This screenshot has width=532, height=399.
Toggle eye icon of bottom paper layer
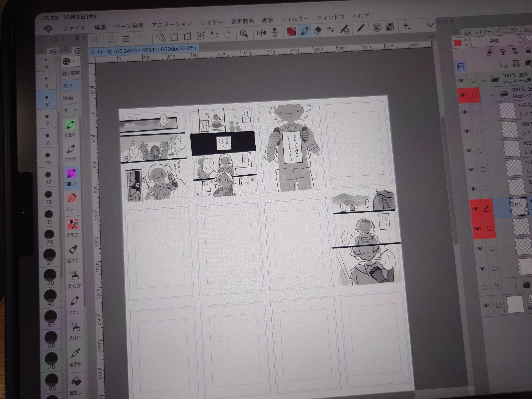point(486,306)
